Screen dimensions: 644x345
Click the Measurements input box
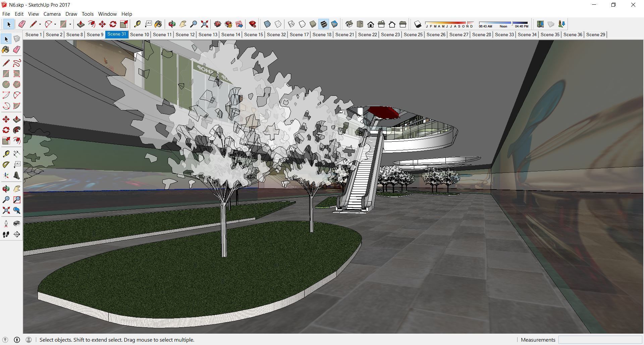[x=600, y=340]
